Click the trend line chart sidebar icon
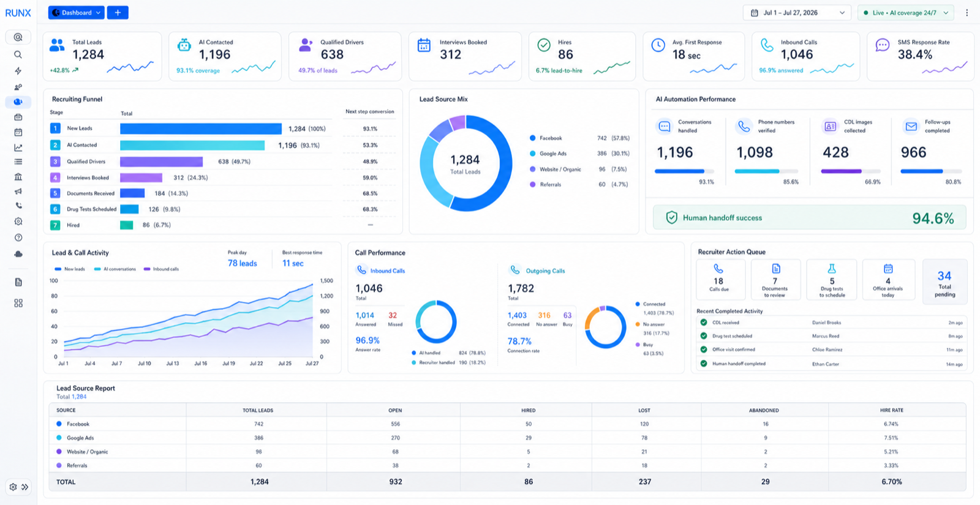The height and width of the screenshot is (505, 980). [18, 147]
